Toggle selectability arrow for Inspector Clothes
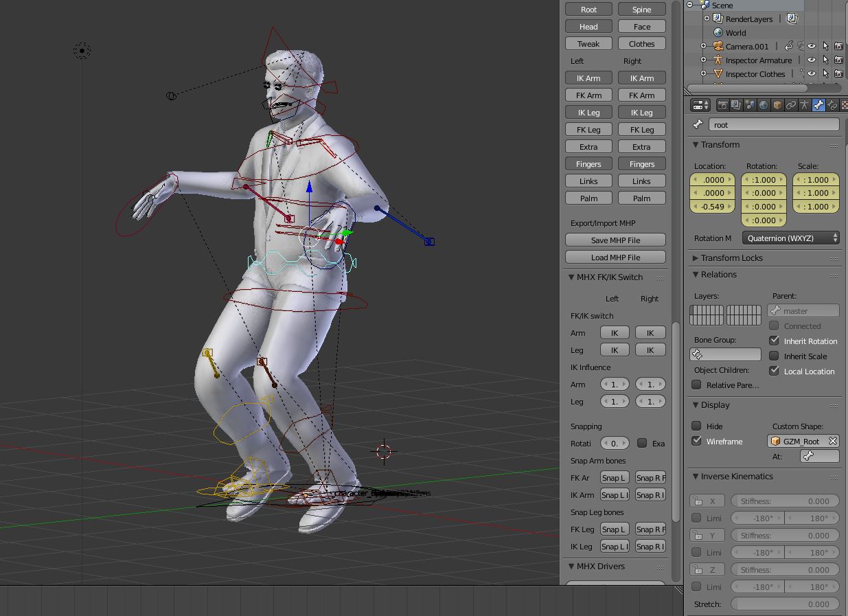 [825, 73]
